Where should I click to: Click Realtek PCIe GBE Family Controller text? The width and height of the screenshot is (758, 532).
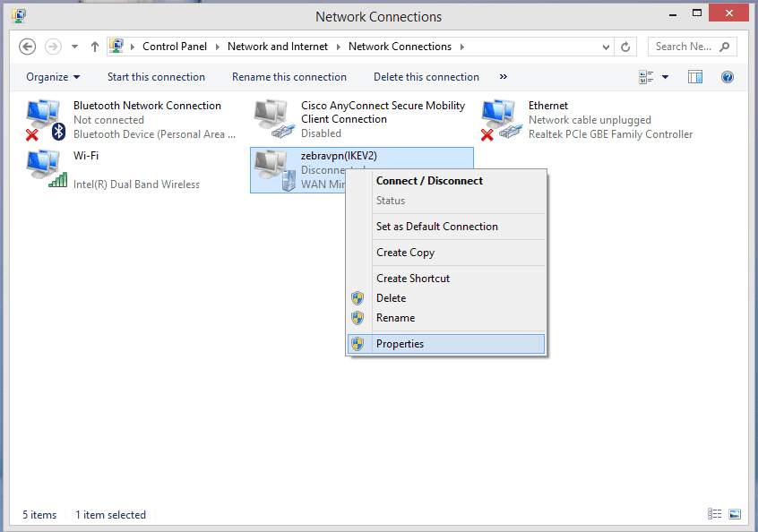pos(610,134)
